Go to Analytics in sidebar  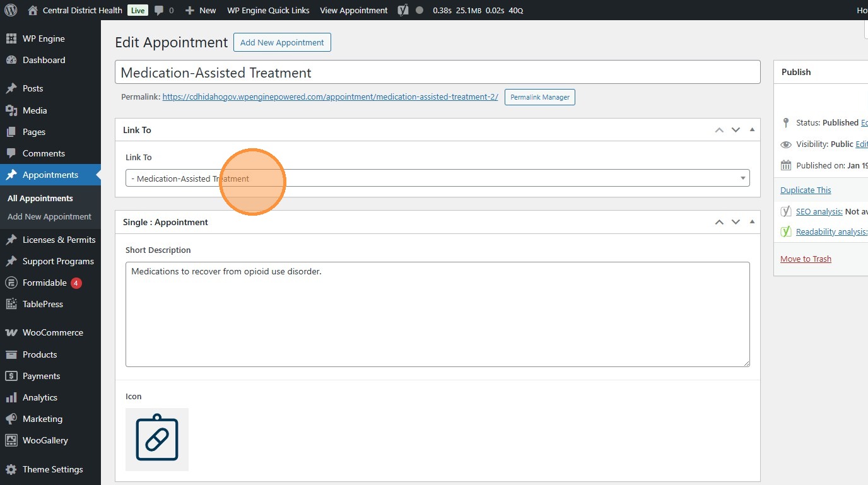(x=40, y=397)
